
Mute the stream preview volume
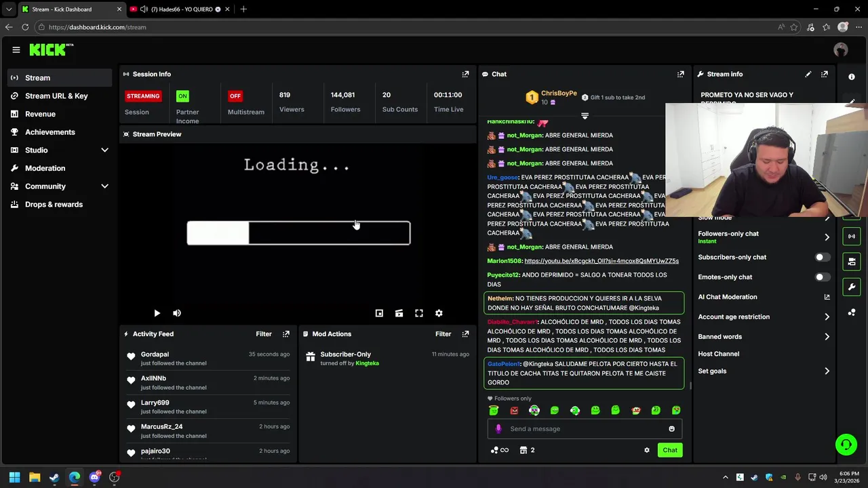click(x=177, y=313)
